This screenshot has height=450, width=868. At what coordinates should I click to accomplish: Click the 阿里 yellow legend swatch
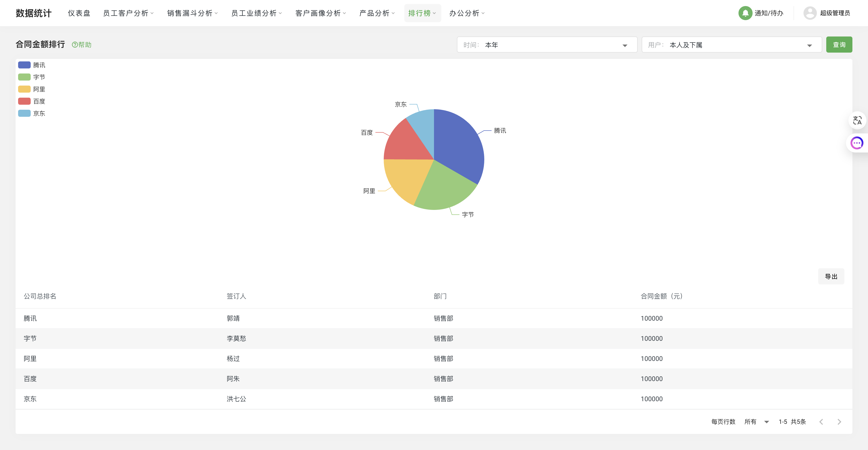24,89
